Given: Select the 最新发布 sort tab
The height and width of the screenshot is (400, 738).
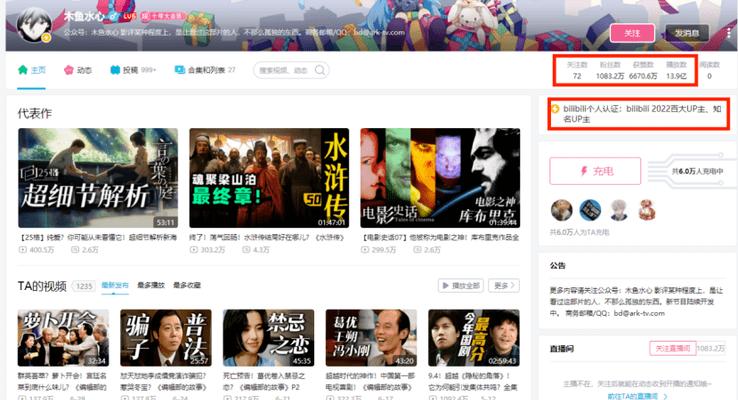Looking at the screenshot, I should coord(115,285).
